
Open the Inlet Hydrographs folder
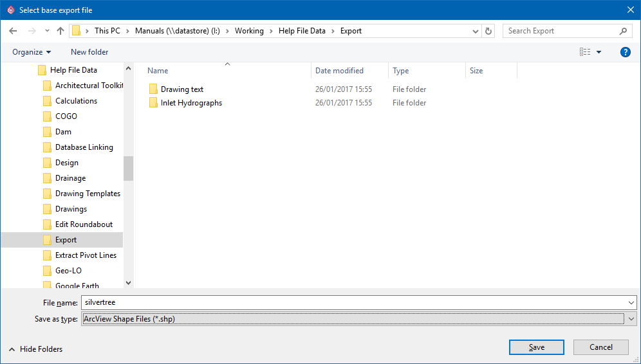point(190,103)
